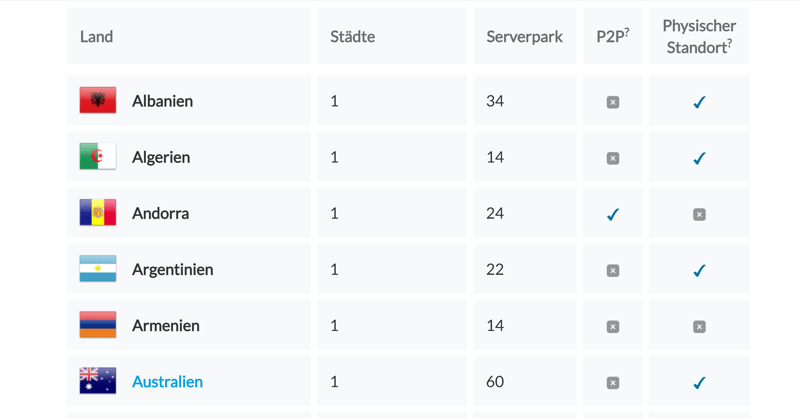Click the P2P column header
This screenshot has height=418, width=800.
[612, 37]
